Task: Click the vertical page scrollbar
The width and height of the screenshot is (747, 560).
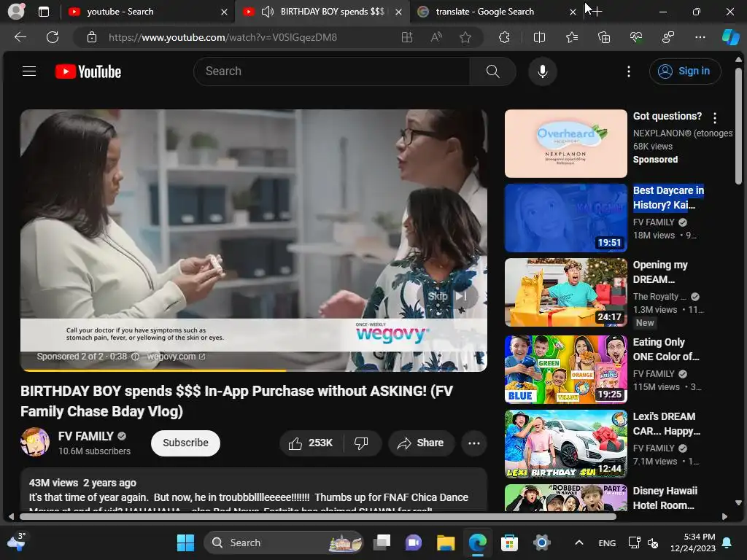Action: click(x=738, y=126)
